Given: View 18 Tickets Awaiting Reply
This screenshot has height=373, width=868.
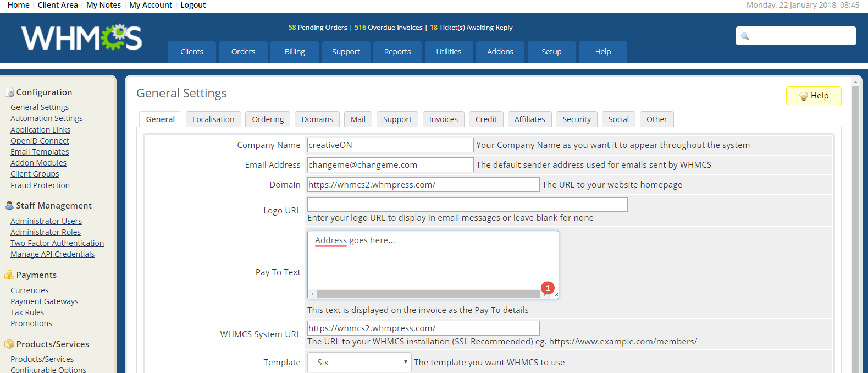Looking at the screenshot, I should [471, 28].
